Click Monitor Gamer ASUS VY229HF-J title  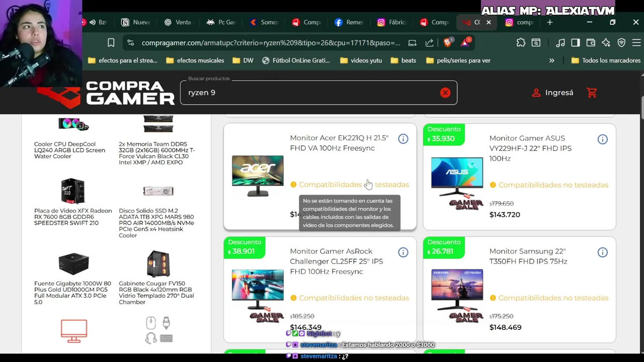pyautogui.click(x=530, y=148)
